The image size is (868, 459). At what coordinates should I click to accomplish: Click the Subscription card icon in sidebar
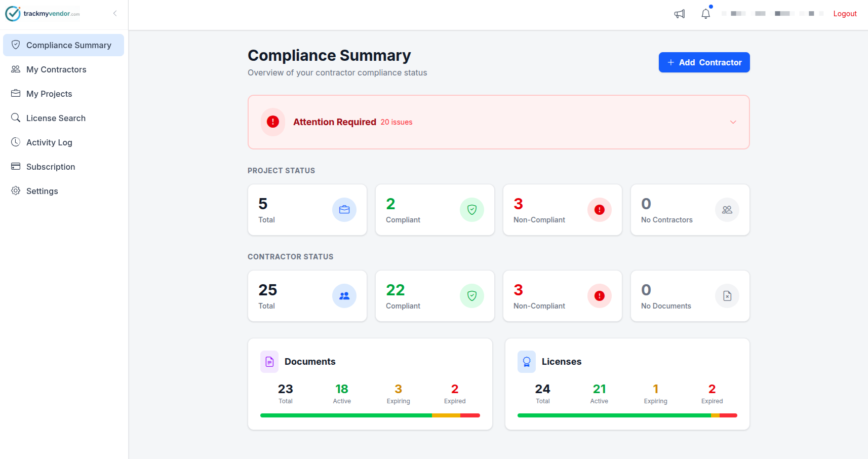[16, 166]
